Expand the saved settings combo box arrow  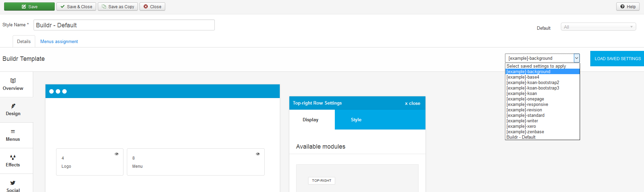pos(577,58)
